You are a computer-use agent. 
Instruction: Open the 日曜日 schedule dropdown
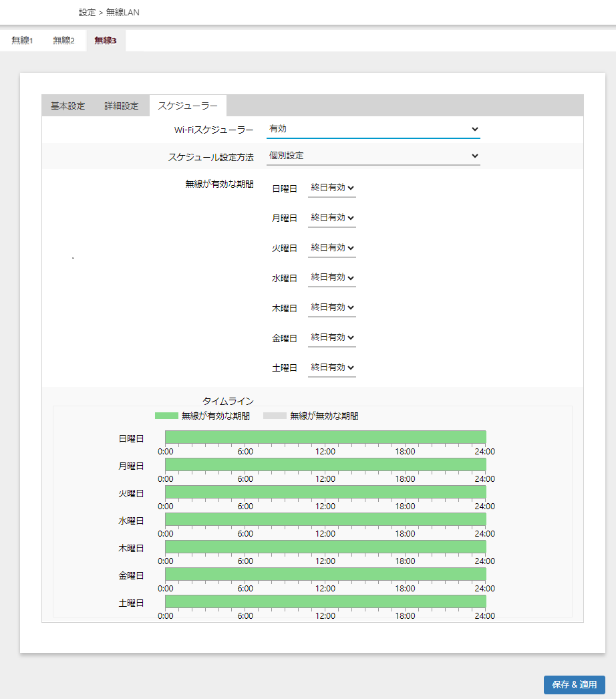pyautogui.click(x=331, y=188)
